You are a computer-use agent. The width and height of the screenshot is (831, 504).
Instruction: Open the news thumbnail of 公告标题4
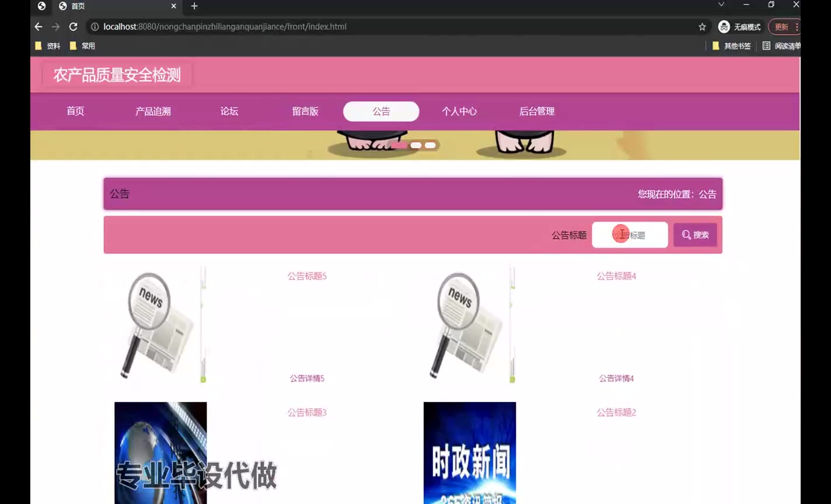(x=470, y=324)
